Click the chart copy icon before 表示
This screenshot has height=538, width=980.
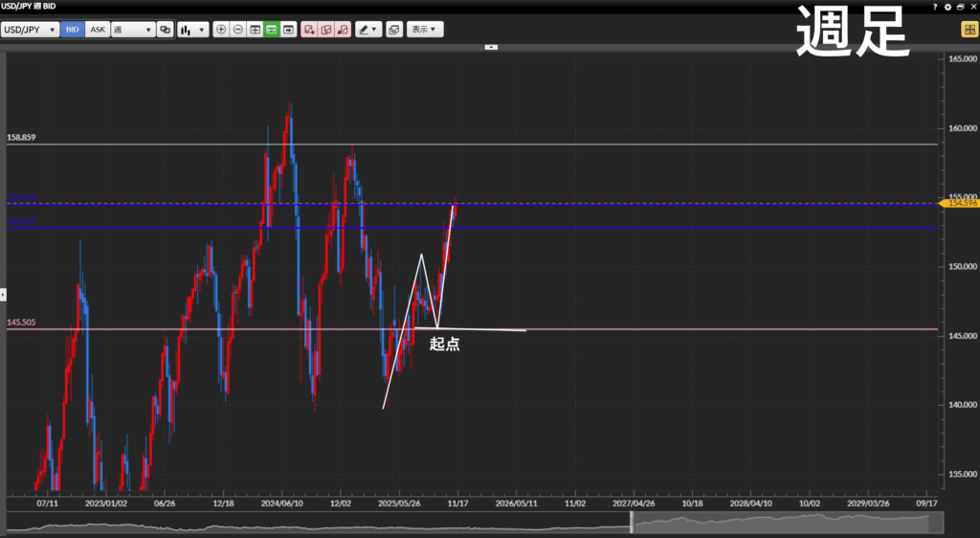[394, 30]
